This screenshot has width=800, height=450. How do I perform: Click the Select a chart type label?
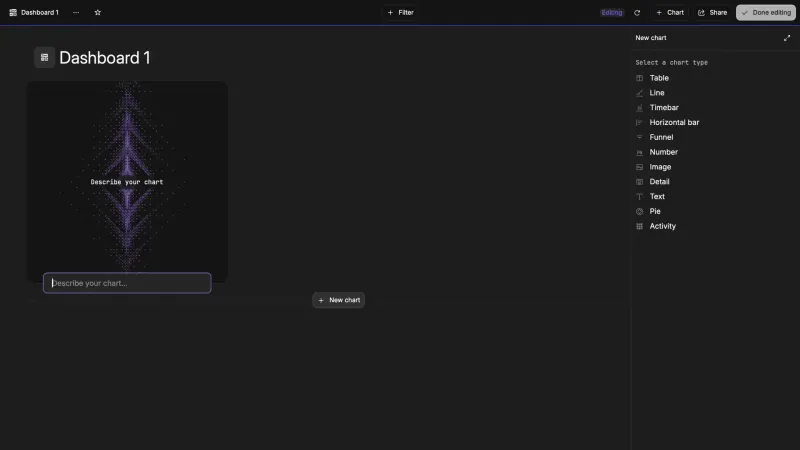pyautogui.click(x=671, y=62)
